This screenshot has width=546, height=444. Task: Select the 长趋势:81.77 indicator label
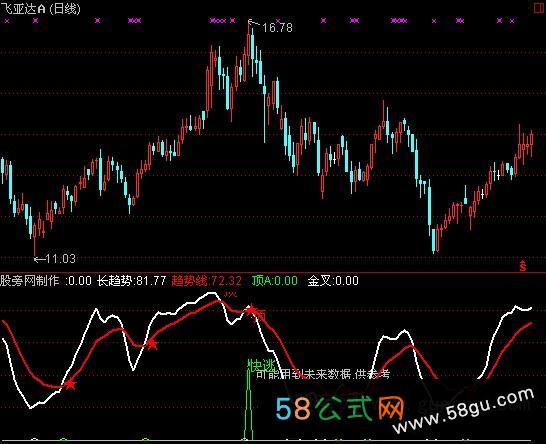tap(131, 281)
